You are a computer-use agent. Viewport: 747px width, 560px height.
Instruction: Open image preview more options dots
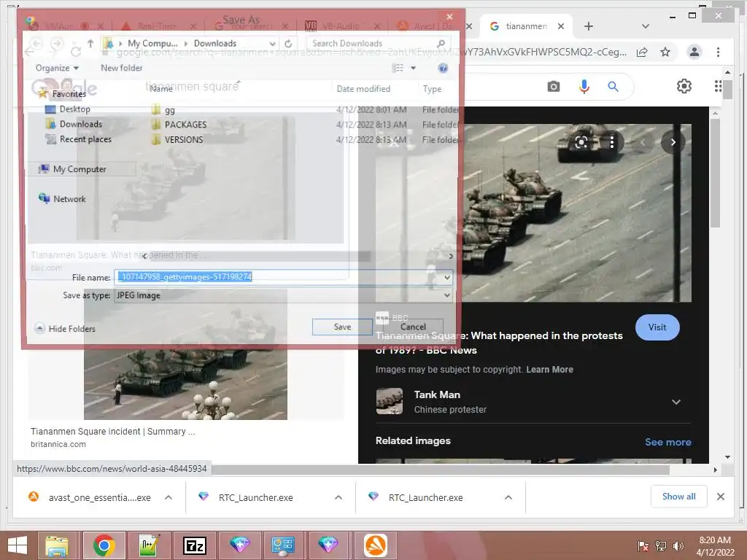pyautogui.click(x=612, y=142)
